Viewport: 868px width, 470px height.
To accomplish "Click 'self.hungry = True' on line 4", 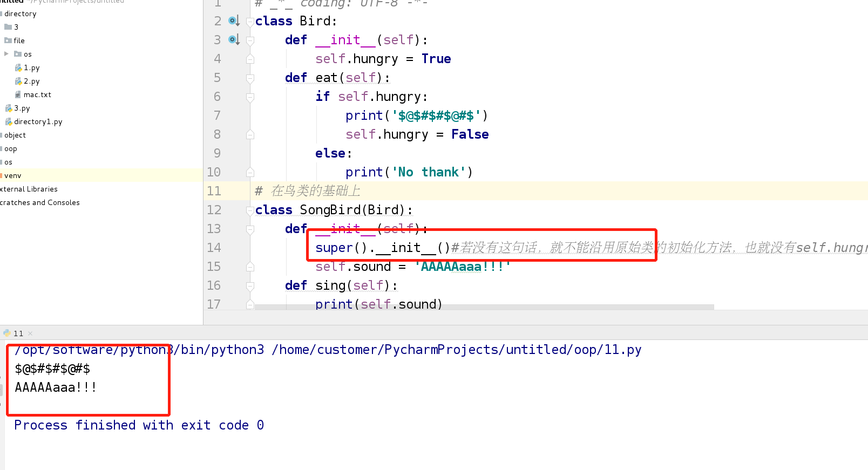I will point(383,59).
